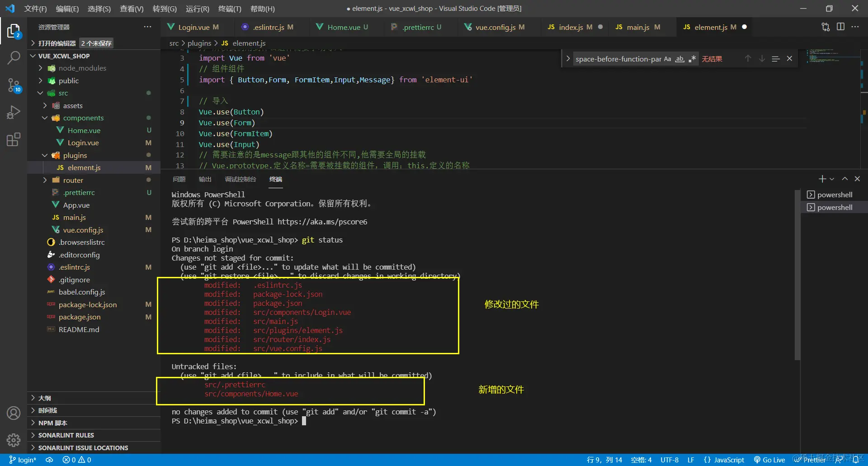The image size is (868, 466).
Task: Open explorer panel more actions menu
Action: coord(147,27)
